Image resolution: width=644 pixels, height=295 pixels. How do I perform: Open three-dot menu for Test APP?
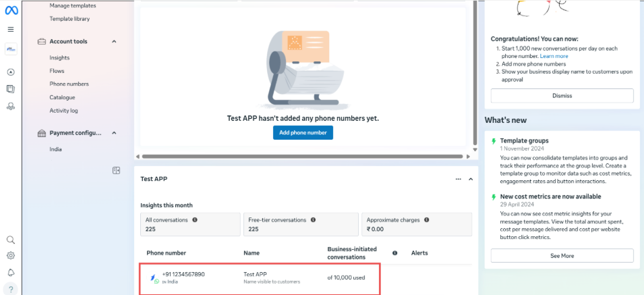(x=459, y=179)
